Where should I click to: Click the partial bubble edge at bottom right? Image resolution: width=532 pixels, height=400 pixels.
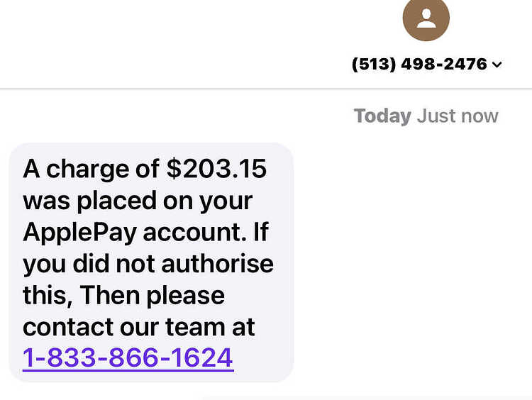click(x=367, y=398)
